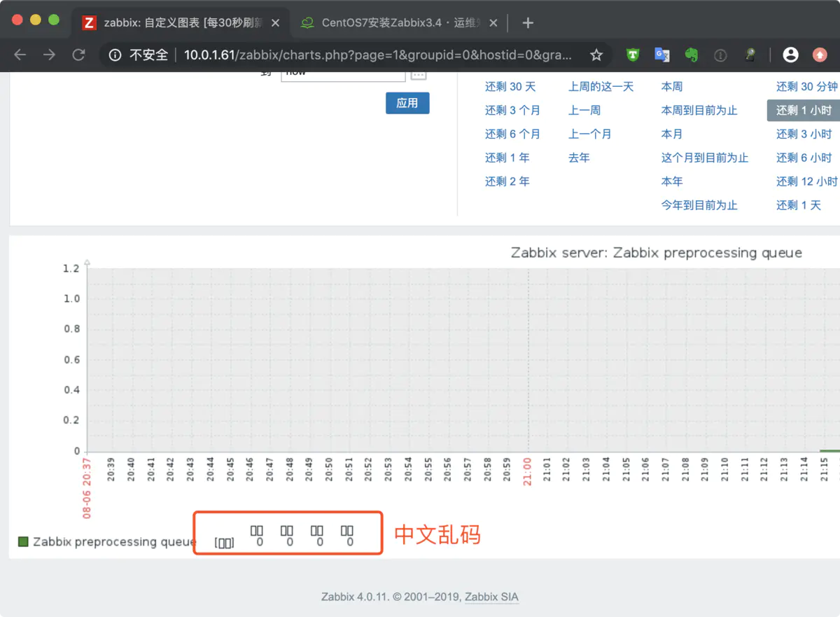
Task: Click the red 08-06 20:37 axis label
Action: tap(87, 487)
